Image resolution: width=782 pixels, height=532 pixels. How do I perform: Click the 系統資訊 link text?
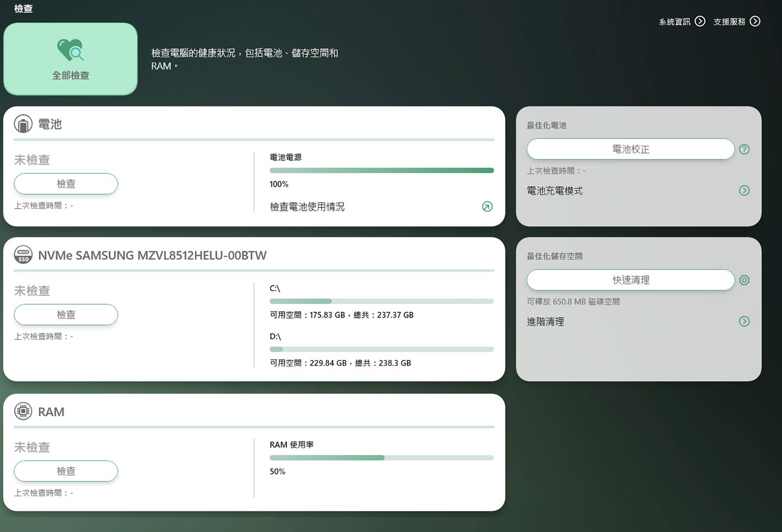[x=674, y=22]
